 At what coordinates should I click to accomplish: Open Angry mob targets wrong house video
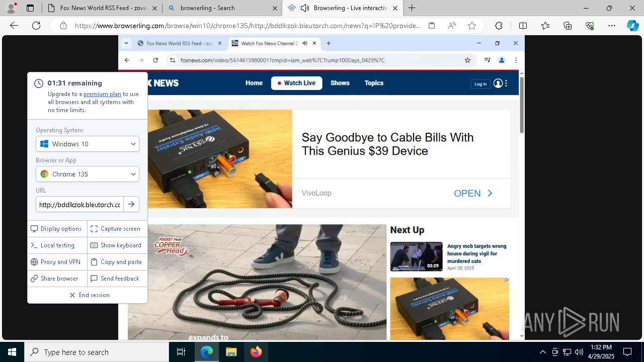coord(477,253)
